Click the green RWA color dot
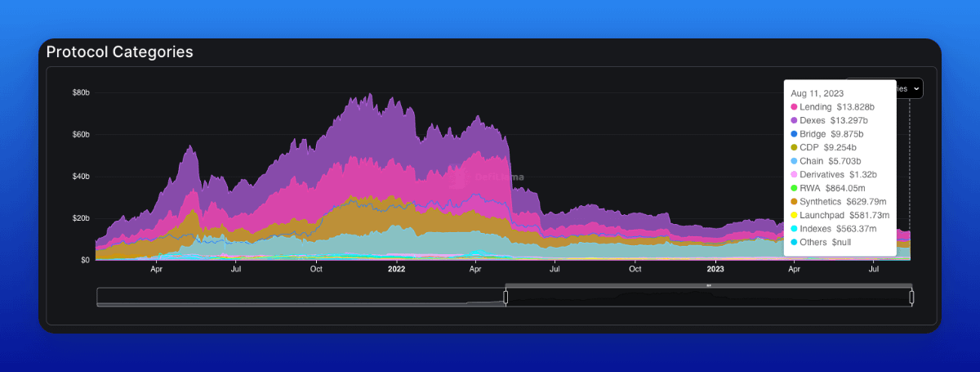 point(795,188)
